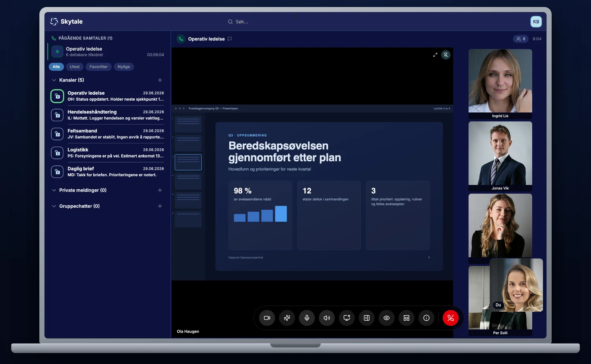Start screen sharing from the call toolbar
Viewport: 591px width, 364px height.
[x=347, y=318]
